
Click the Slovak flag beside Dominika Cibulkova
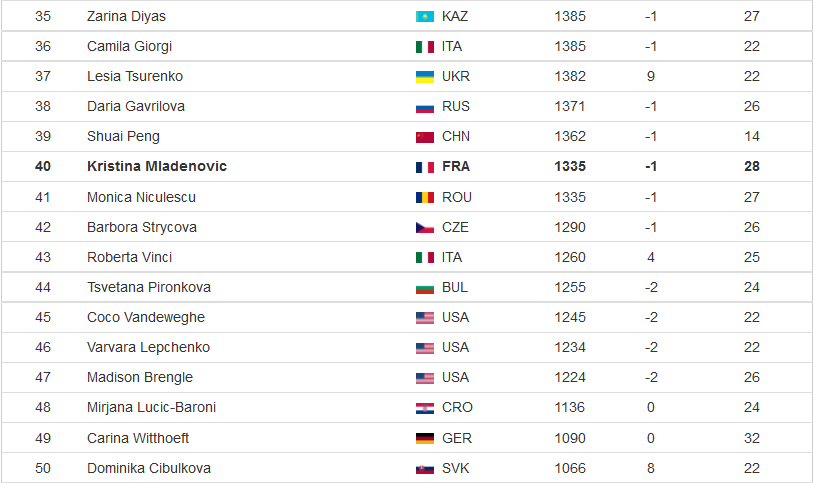click(x=425, y=469)
